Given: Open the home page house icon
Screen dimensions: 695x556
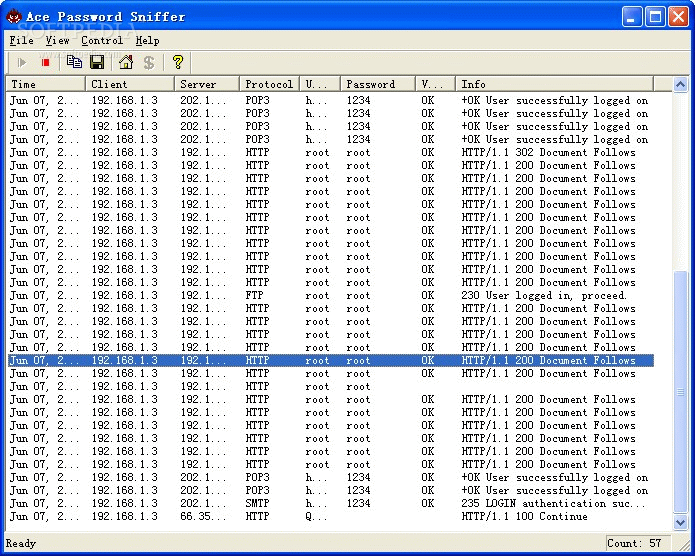Looking at the screenshot, I should click(126, 63).
